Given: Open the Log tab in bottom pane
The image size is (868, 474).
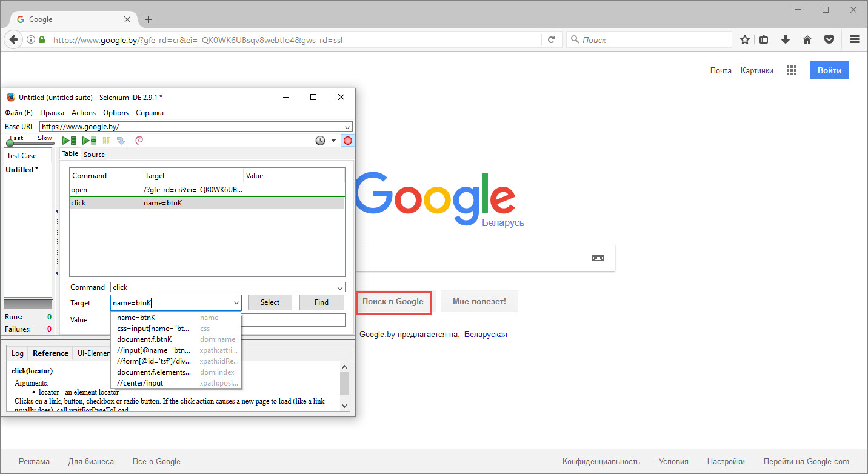Looking at the screenshot, I should 18,353.
